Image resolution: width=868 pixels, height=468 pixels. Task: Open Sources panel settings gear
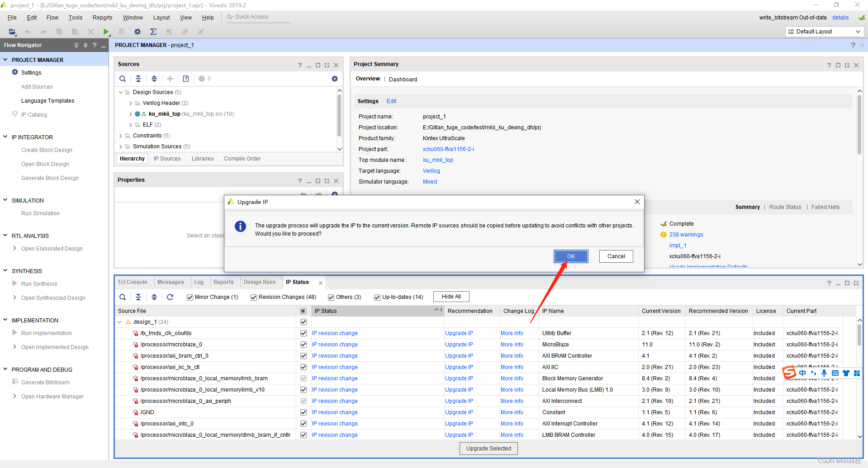pyautogui.click(x=335, y=79)
